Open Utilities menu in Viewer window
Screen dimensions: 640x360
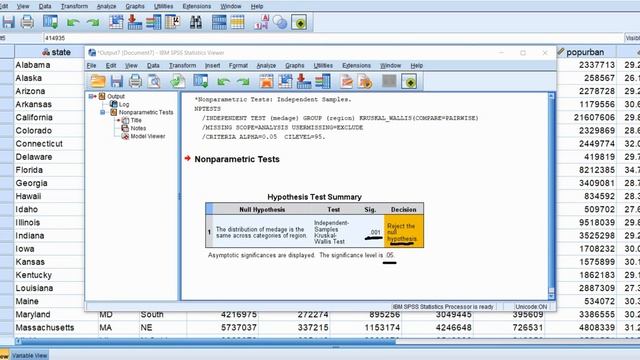(x=323, y=66)
